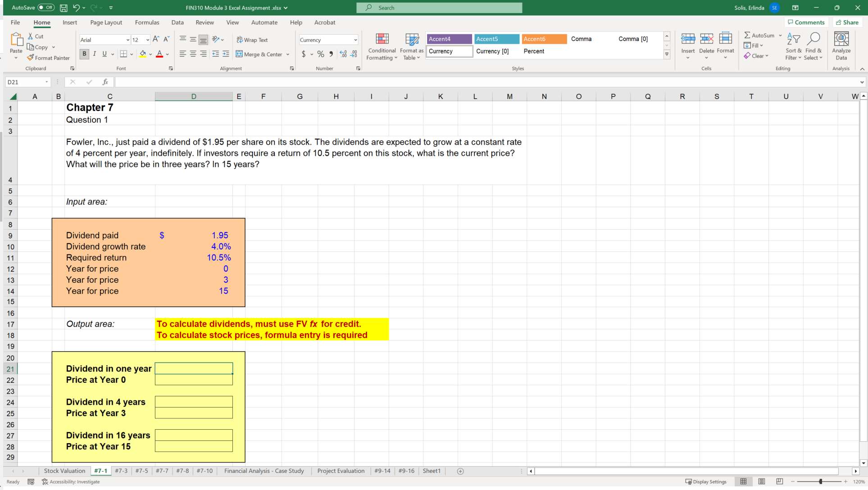Open the Font dialog launcher
868x490 pixels.
(x=171, y=68)
